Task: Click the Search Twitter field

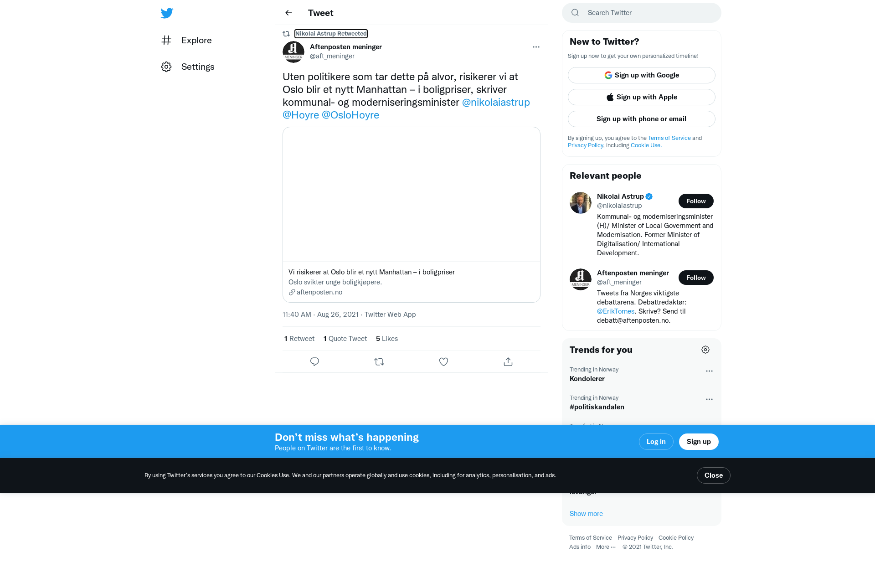Action: click(642, 13)
